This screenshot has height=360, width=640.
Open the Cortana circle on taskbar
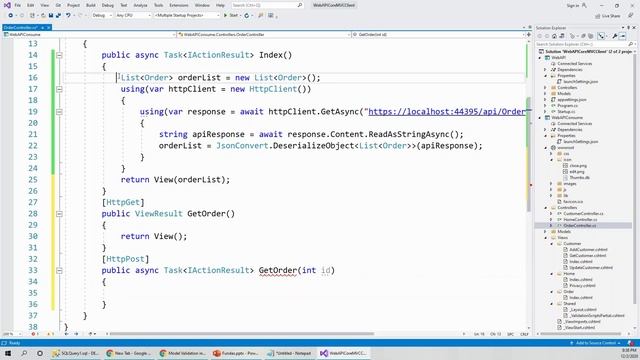pos(40,353)
